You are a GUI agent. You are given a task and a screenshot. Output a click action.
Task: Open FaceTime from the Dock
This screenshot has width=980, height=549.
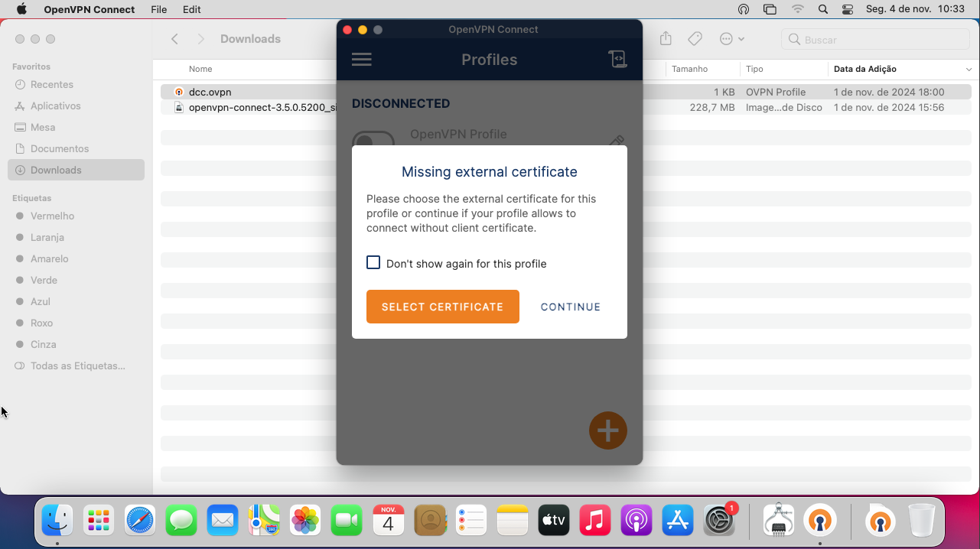(x=347, y=521)
